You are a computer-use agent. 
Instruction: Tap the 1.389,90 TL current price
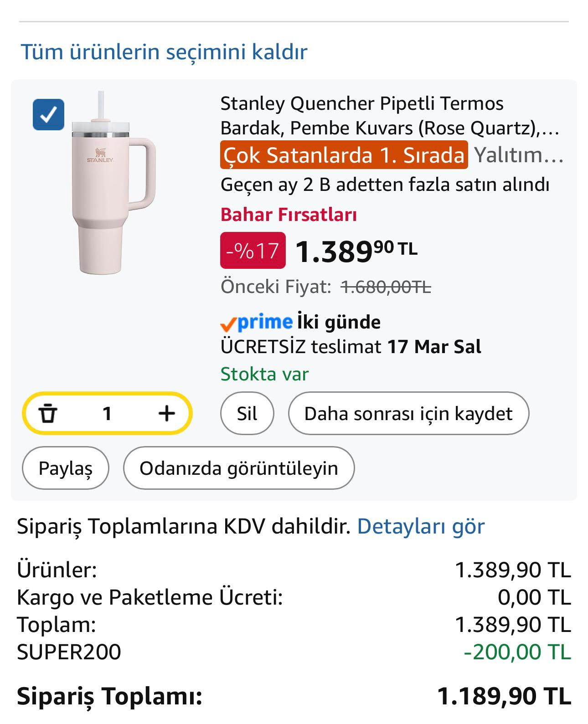coord(356,251)
